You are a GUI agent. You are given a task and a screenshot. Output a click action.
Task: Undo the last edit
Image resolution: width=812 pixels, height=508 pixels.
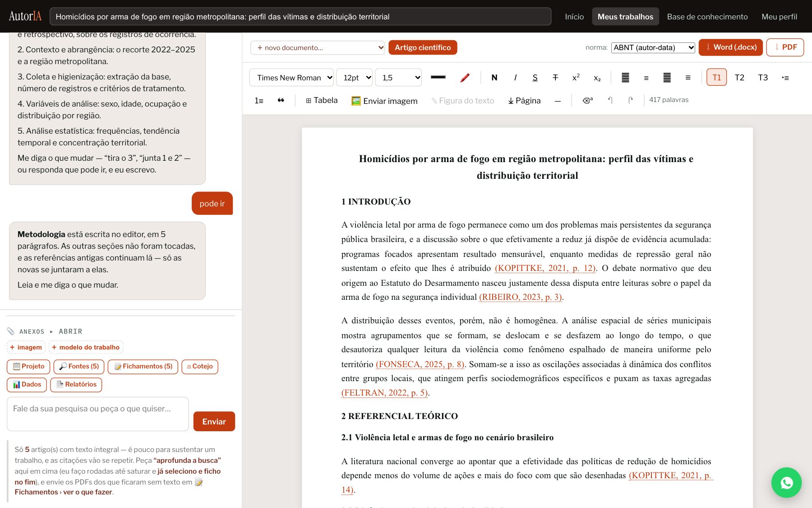(610, 100)
